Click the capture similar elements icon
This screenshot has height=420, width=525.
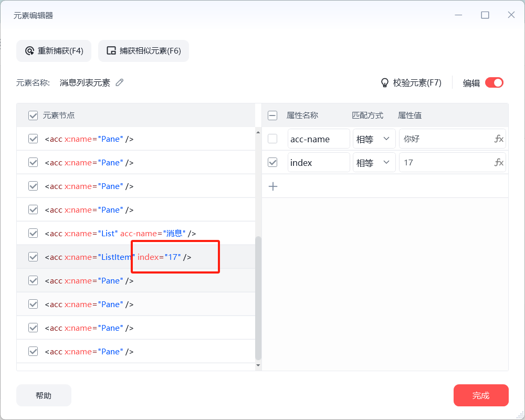click(111, 50)
